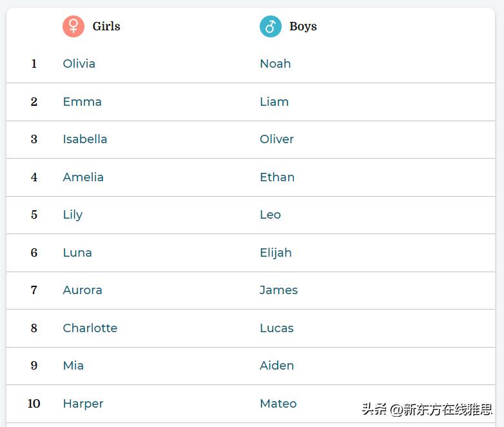Click the Girls column heading
This screenshot has width=504, height=427.
[x=106, y=26]
